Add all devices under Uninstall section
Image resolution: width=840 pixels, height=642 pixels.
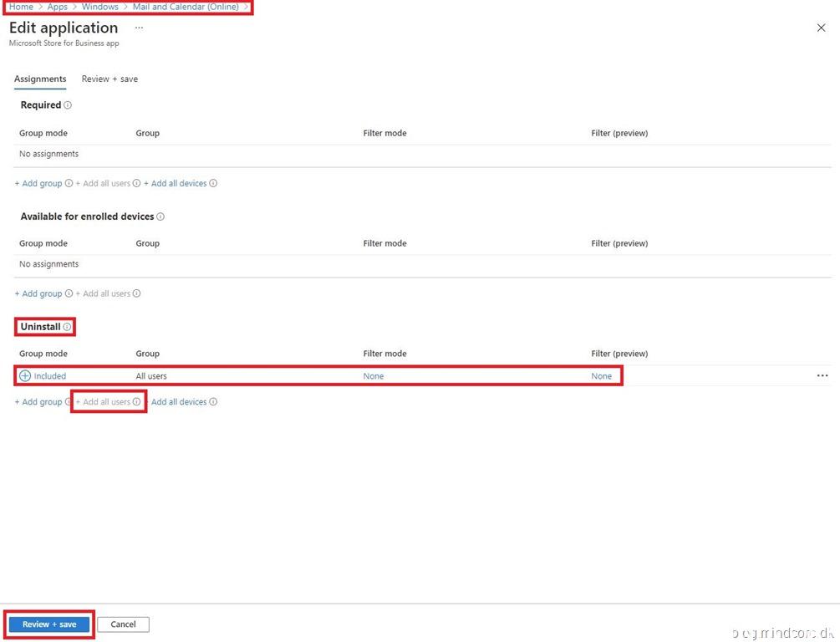pyautogui.click(x=178, y=402)
